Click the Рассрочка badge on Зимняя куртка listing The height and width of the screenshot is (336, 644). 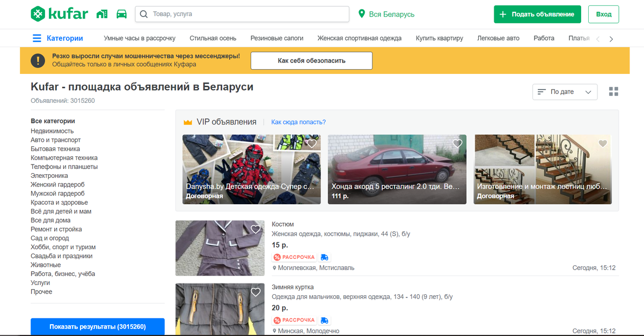point(294,320)
